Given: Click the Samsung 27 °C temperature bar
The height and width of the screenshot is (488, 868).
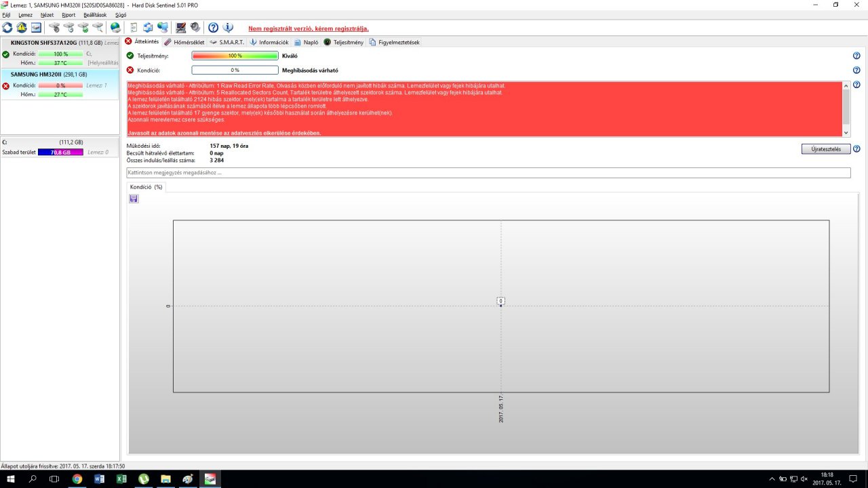Looking at the screenshot, I should pos(60,94).
